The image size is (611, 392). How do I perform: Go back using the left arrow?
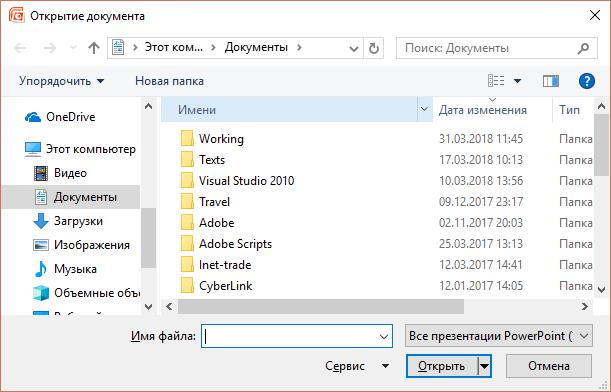(20, 48)
